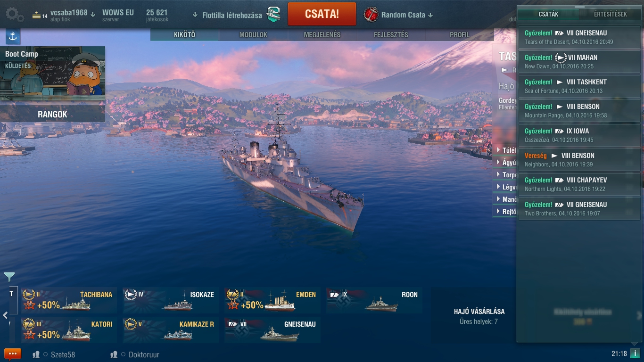This screenshot has width=644, height=362.
Task: Click the info icon beside the clock
Action: point(635,354)
